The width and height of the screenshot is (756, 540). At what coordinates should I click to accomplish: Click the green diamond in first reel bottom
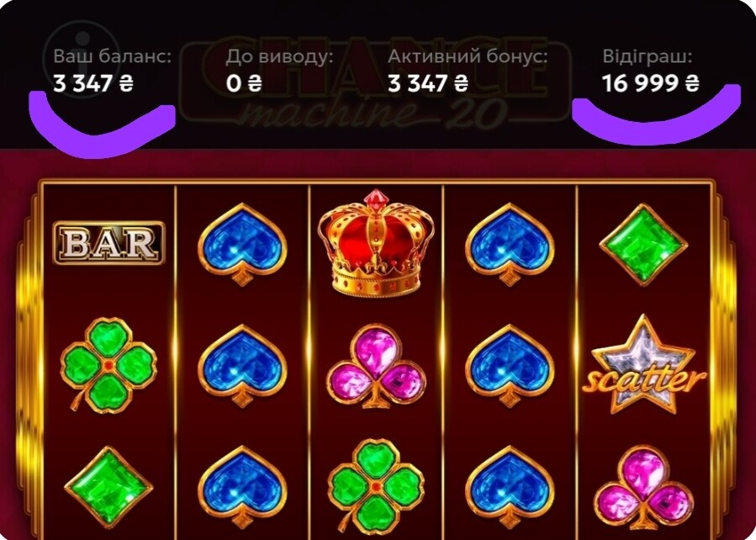[x=109, y=487]
